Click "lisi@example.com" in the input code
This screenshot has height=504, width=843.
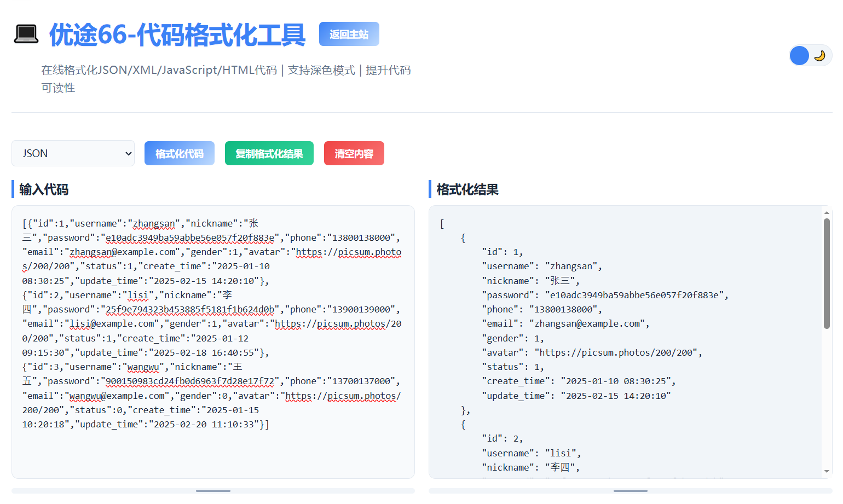112,323
